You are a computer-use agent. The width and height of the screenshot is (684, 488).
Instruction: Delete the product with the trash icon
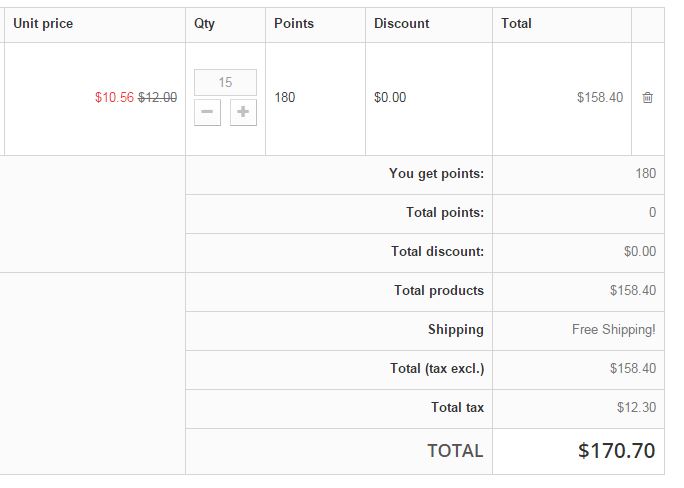(x=647, y=98)
